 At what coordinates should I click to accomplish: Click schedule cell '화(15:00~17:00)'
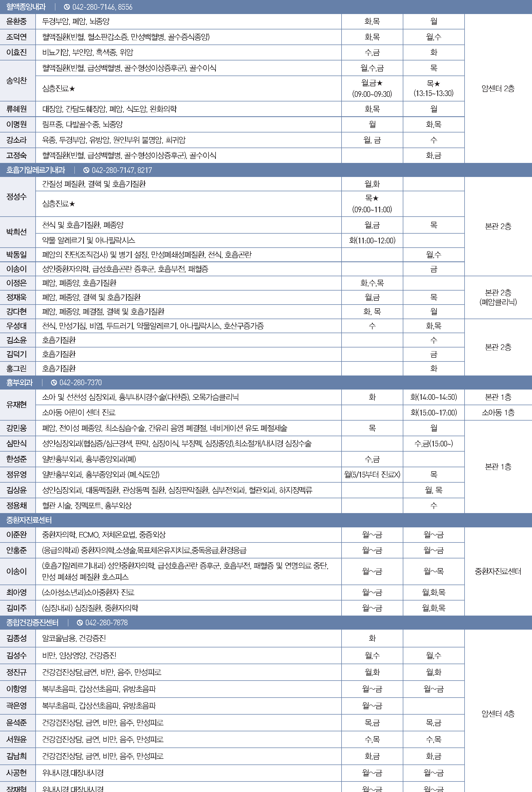pos(434,413)
